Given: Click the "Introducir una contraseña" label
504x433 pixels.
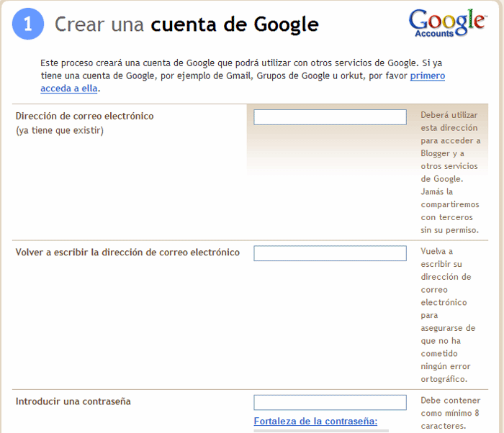Looking at the screenshot, I should tap(73, 401).
